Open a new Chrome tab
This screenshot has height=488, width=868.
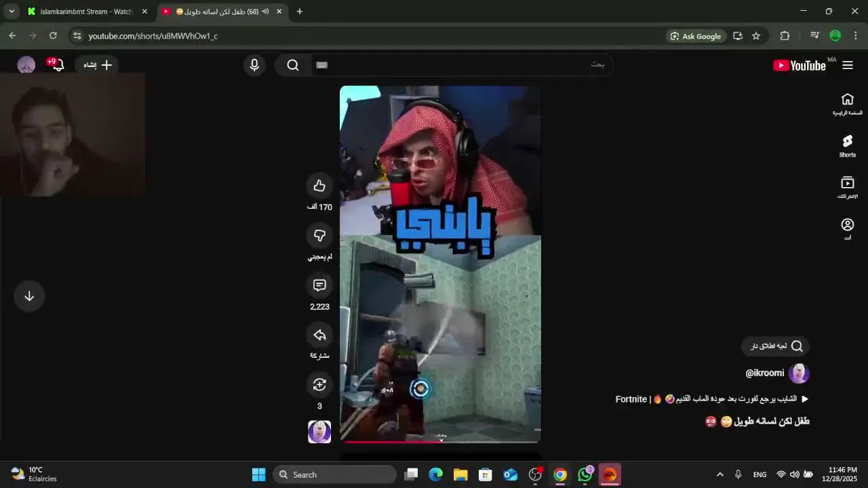(300, 12)
